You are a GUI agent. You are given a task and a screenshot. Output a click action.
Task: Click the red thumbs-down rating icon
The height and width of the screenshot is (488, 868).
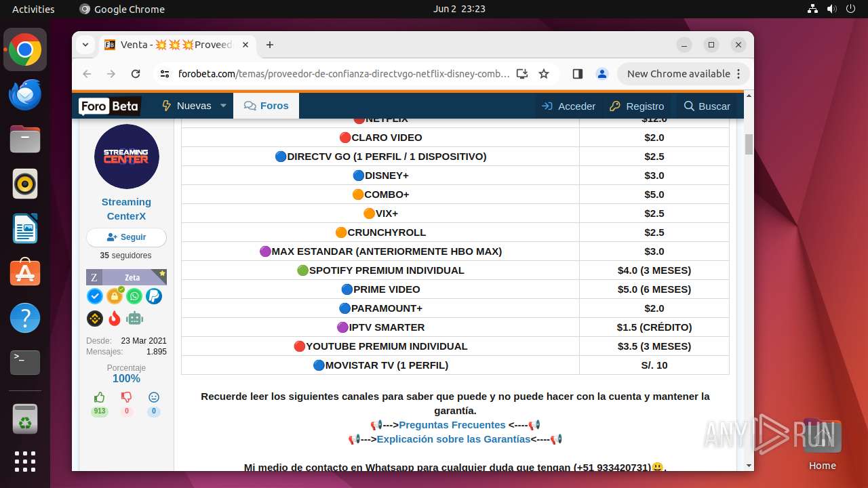click(x=126, y=397)
